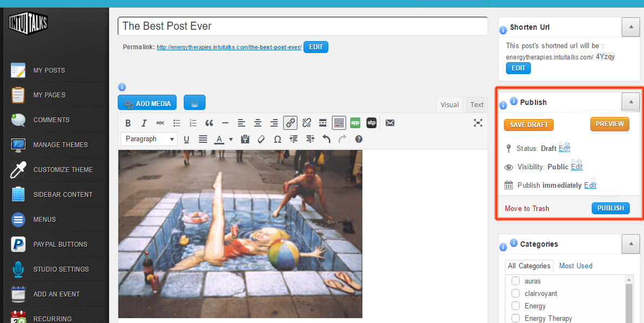Click the envelope icon in the toolbar

390,123
